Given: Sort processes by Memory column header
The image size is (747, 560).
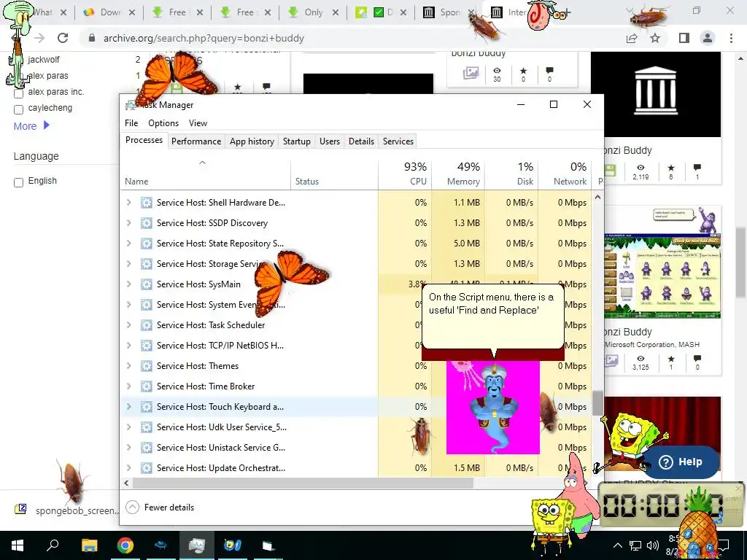Looking at the screenshot, I should click(458, 174).
